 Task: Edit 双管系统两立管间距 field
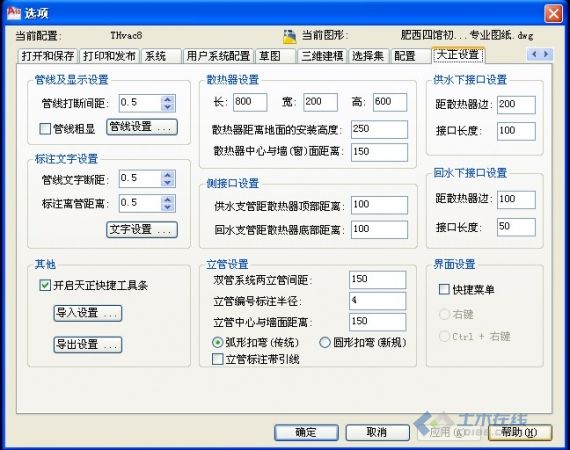click(377, 280)
